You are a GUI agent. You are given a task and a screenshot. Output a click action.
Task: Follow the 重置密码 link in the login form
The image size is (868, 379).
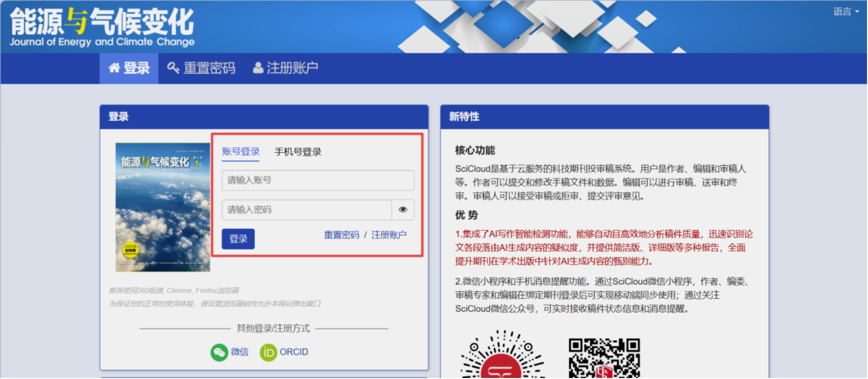pyautogui.click(x=341, y=235)
